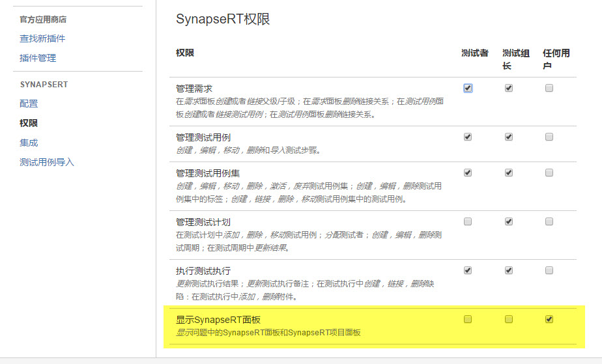Toggle 管理需求 checkbox for 测试者
The height and width of the screenshot is (364, 602).
click(x=468, y=88)
